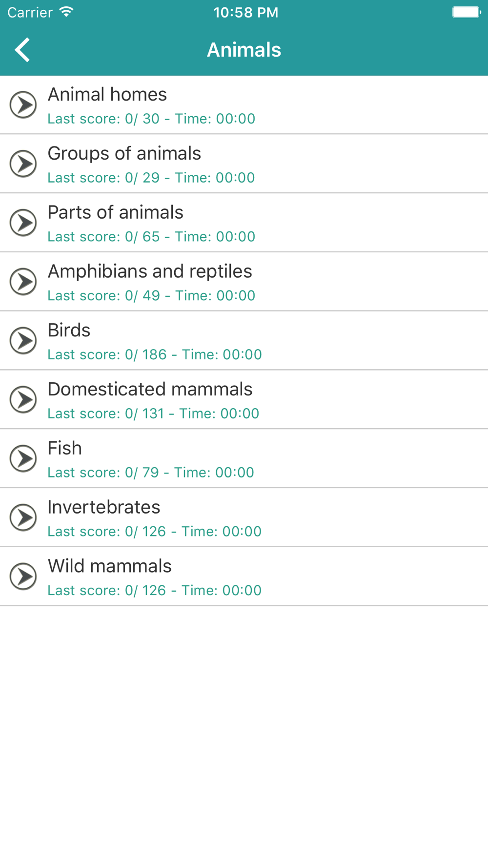Click arrow icon beside Animal homes

click(23, 104)
